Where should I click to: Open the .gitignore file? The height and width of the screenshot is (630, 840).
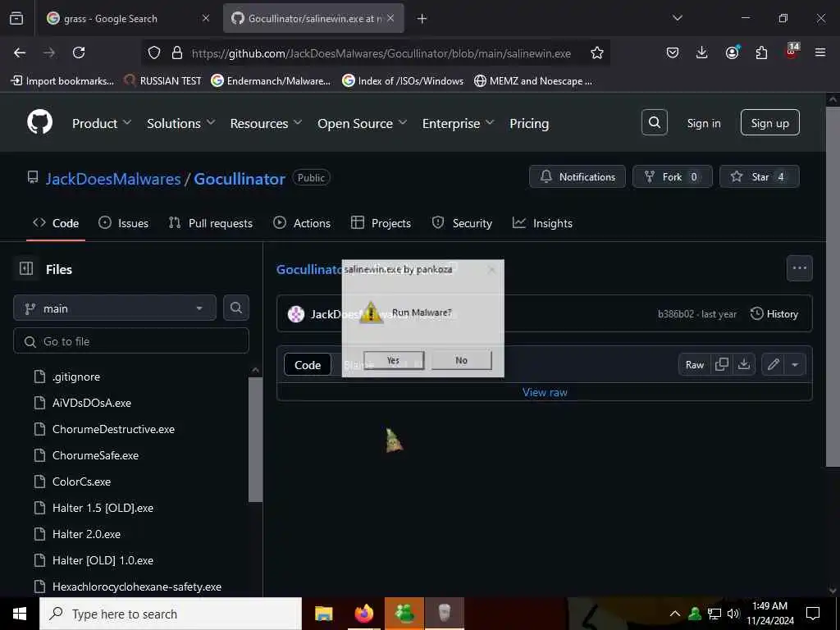click(76, 376)
